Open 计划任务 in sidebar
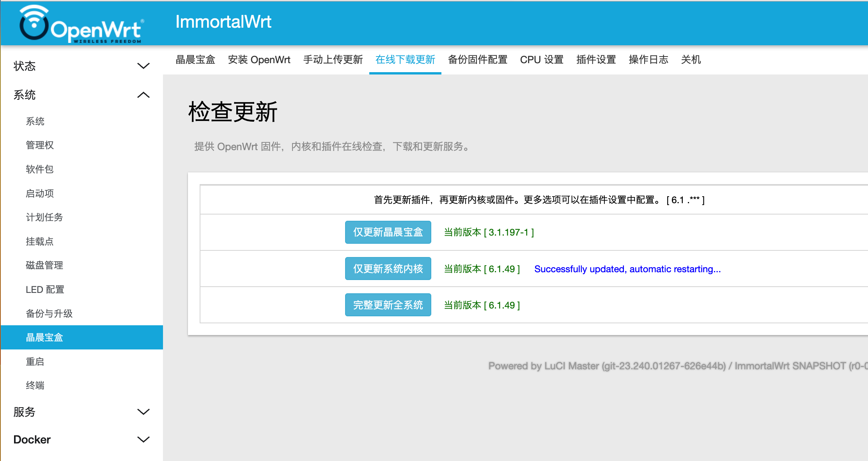The height and width of the screenshot is (461, 868). tap(44, 217)
